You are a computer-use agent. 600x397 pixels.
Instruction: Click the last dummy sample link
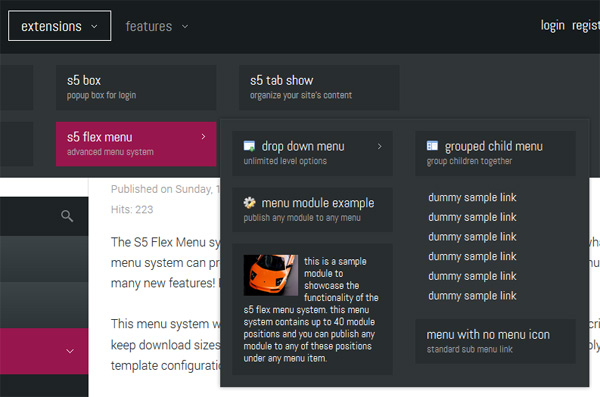tap(472, 296)
